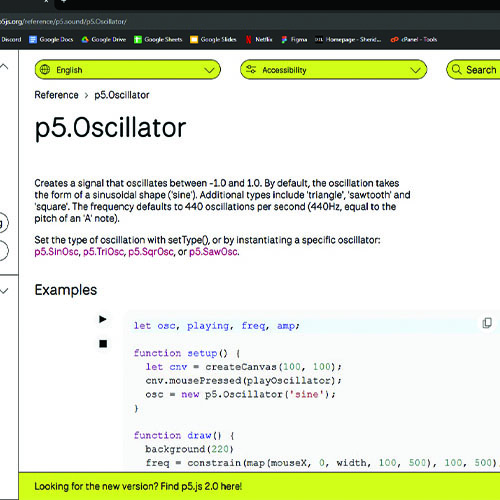Open the p5.SqrOsc link
The width and height of the screenshot is (500, 500).
[x=151, y=252]
